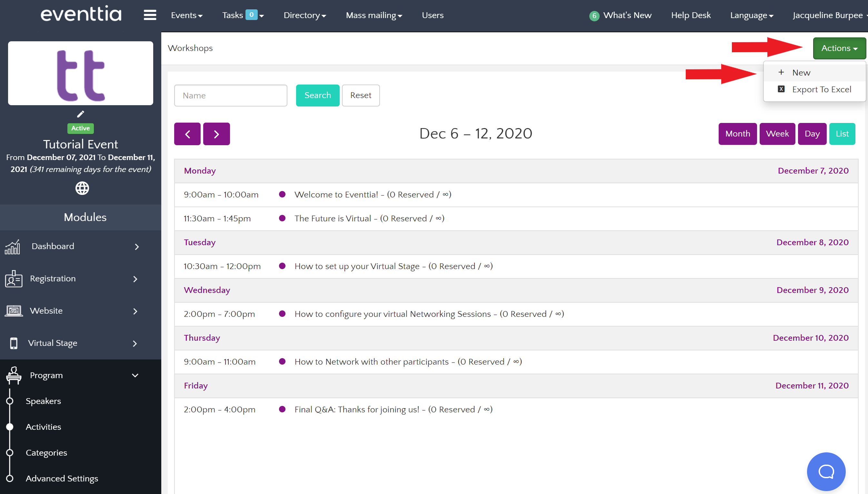868x494 pixels.
Task: Click the next week arrow button
Action: pos(216,134)
